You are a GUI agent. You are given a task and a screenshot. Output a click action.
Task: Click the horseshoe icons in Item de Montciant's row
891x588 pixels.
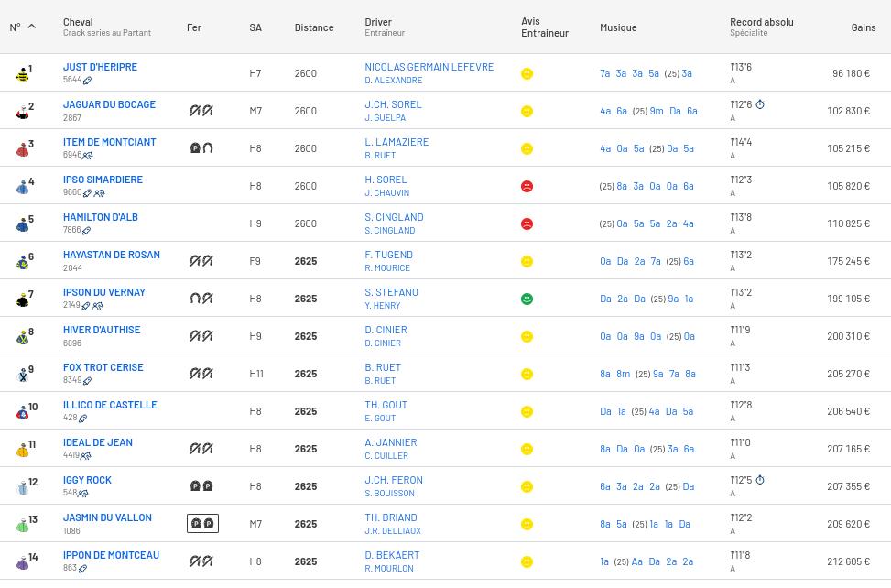201,148
